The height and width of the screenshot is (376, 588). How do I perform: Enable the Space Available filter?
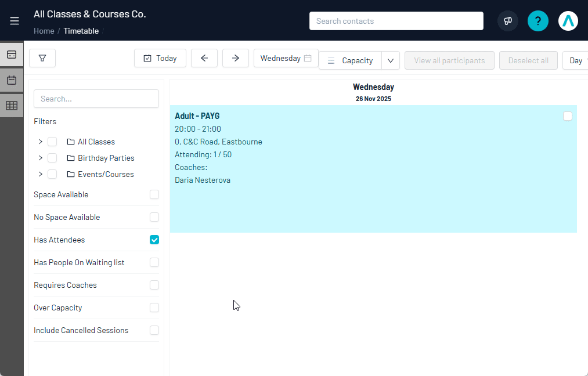154,194
